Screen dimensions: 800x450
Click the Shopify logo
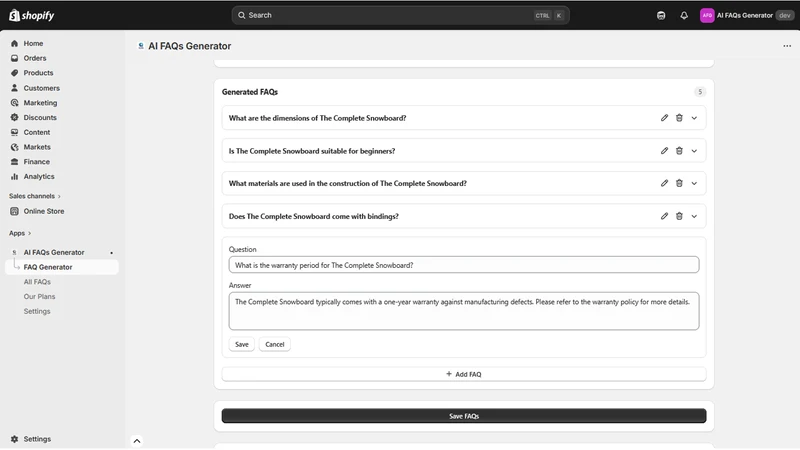click(32, 15)
